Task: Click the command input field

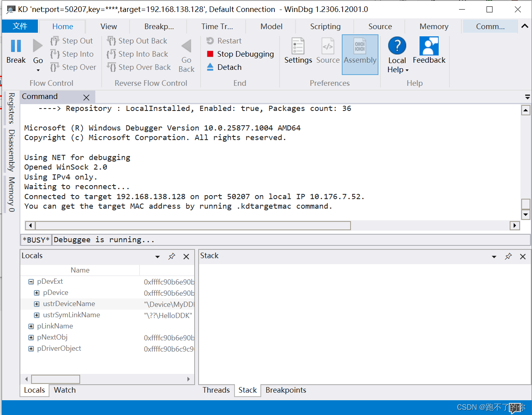Action: pyautogui.click(x=291, y=240)
